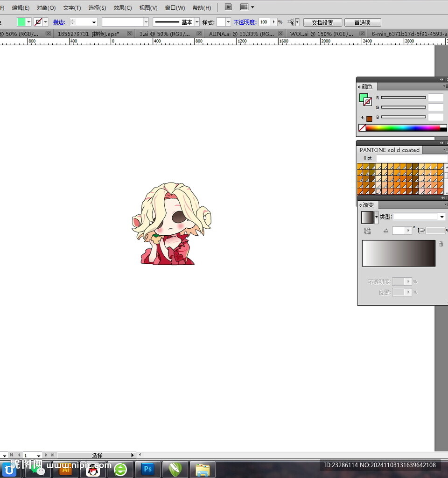Close the WOL.ai document tab
The height and width of the screenshot is (478, 448).
(x=362, y=34)
